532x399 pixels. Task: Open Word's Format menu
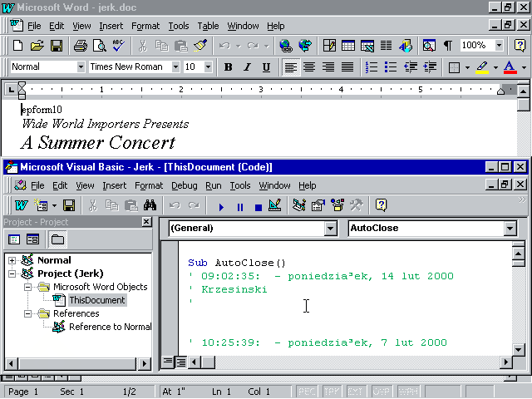145,26
